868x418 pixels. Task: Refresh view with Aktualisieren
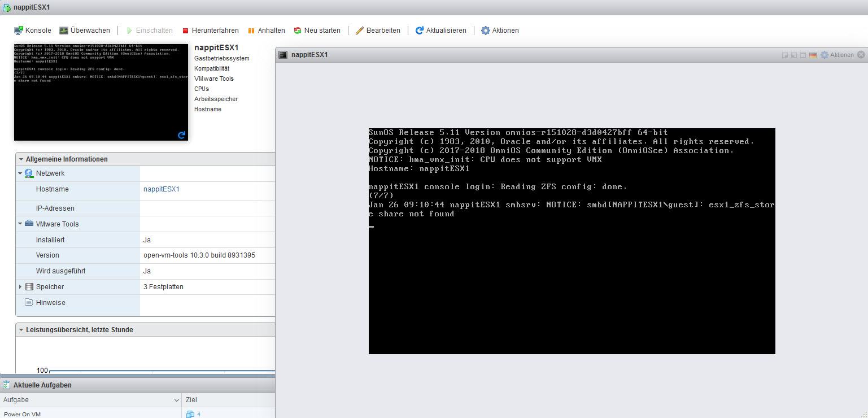coord(441,31)
